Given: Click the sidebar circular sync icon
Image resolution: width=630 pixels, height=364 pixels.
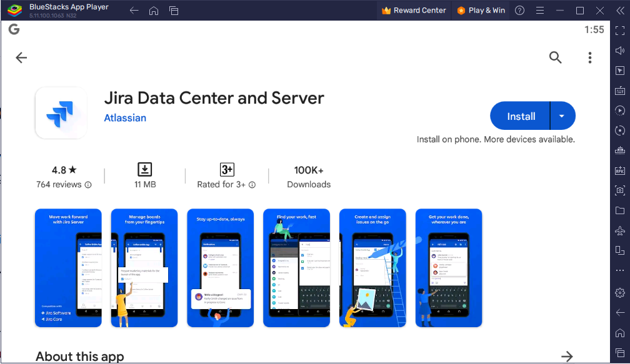Looking at the screenshot, I should (x=620, y=130).
